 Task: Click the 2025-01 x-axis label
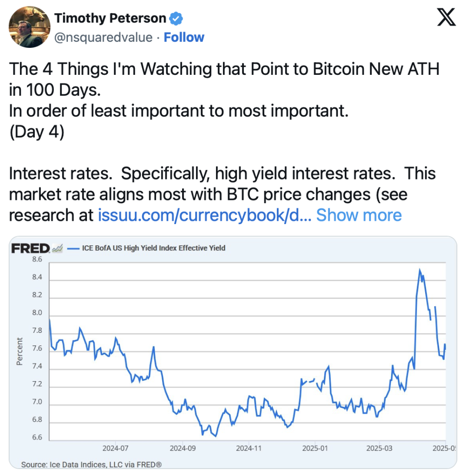click(x=315, y=449)
